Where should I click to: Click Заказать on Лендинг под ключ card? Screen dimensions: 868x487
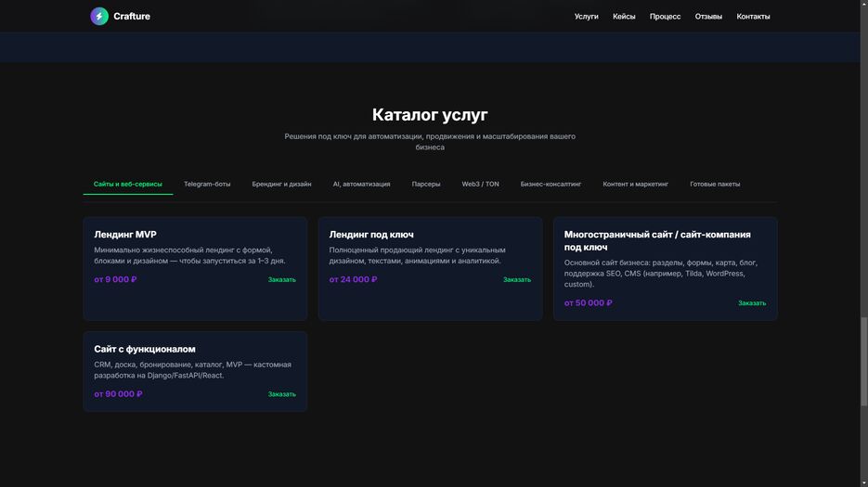[517, 279]
